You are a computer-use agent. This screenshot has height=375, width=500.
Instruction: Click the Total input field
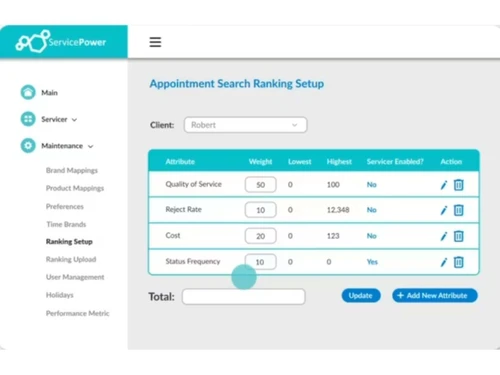tap(244, 297)
